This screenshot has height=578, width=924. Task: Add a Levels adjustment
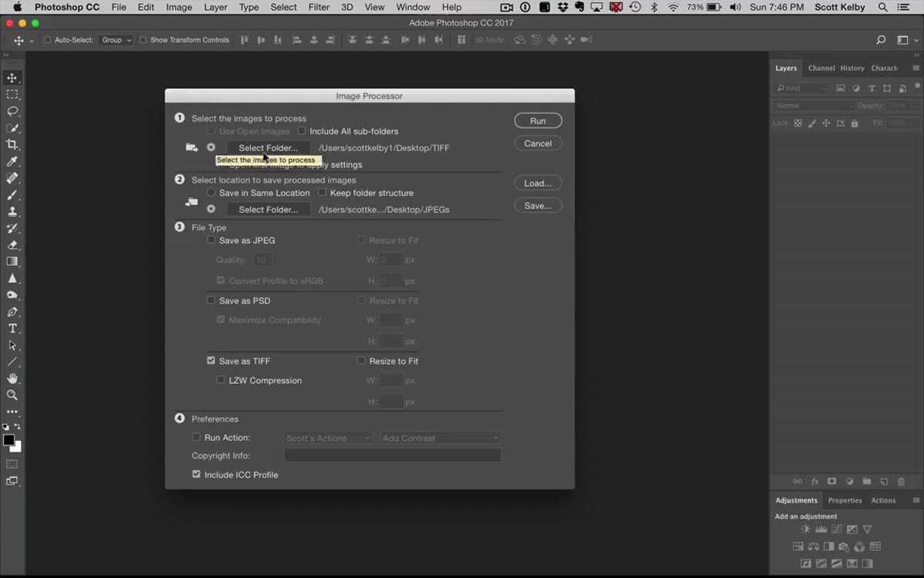(x=821, y=529)
